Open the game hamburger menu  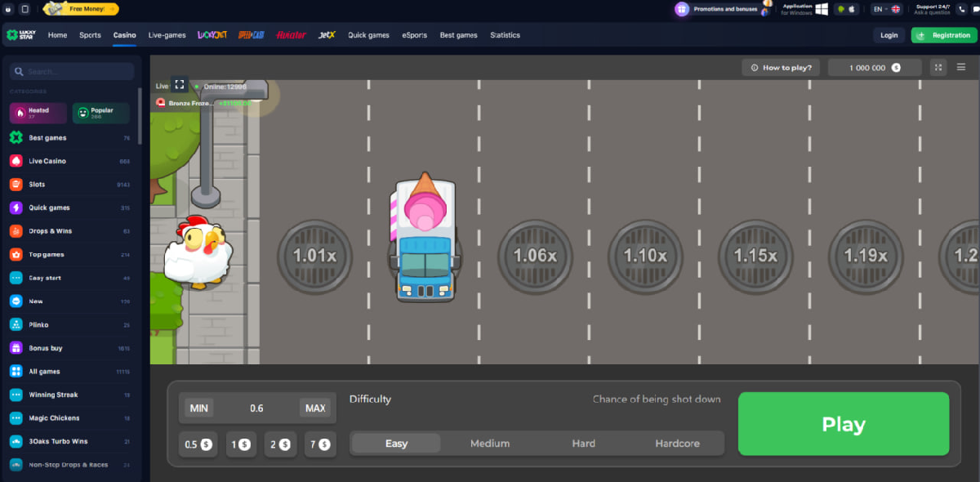961,68
